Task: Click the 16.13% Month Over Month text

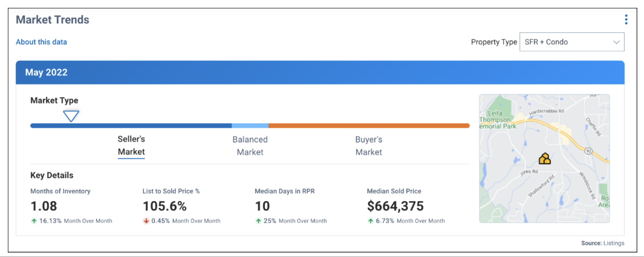Action: (x=75, y=221)
